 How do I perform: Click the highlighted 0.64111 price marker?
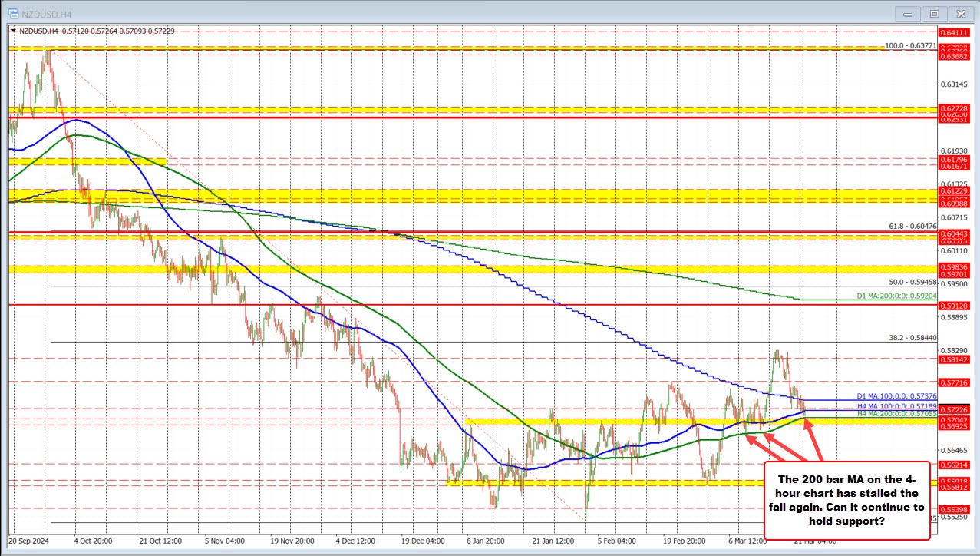[954, 34]
